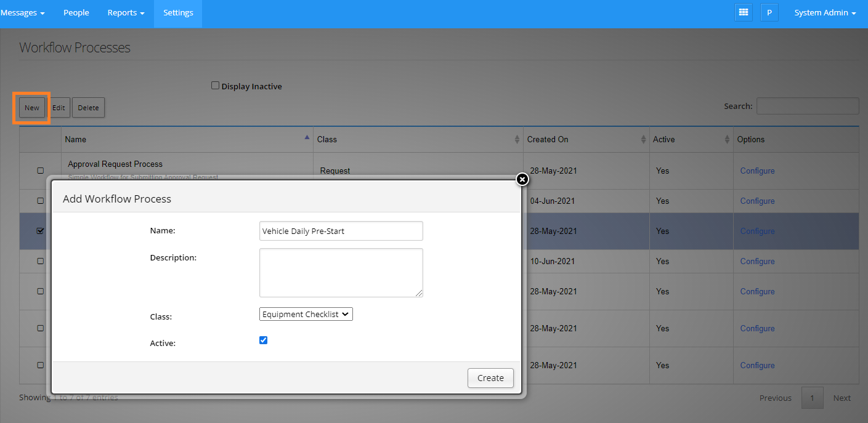Click the Create button
This screenshot has height=423, width=868.
pos(490,378)
